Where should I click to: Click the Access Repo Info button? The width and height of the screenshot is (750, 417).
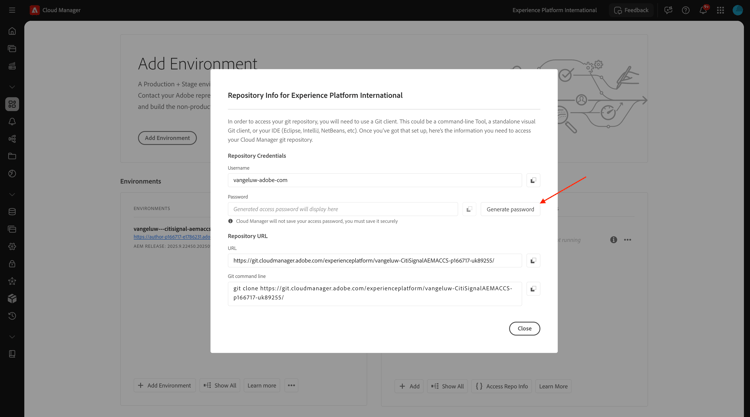[502, 386]
